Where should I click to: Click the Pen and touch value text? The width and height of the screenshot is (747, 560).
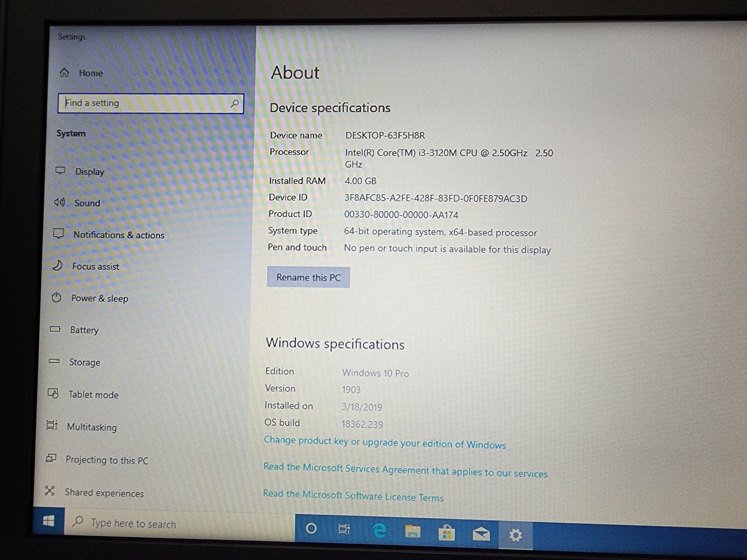[447, 249]
